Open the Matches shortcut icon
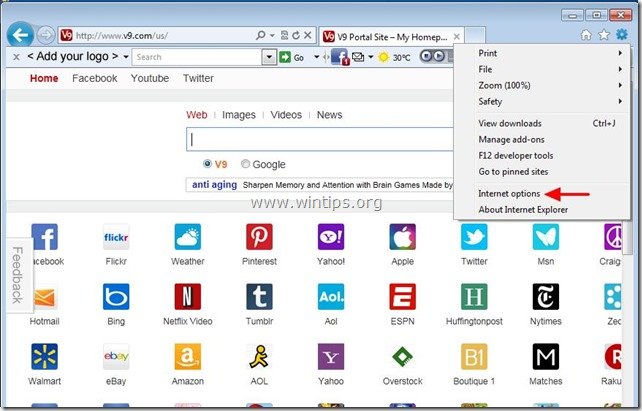The image size is (642, 411). 546,357
